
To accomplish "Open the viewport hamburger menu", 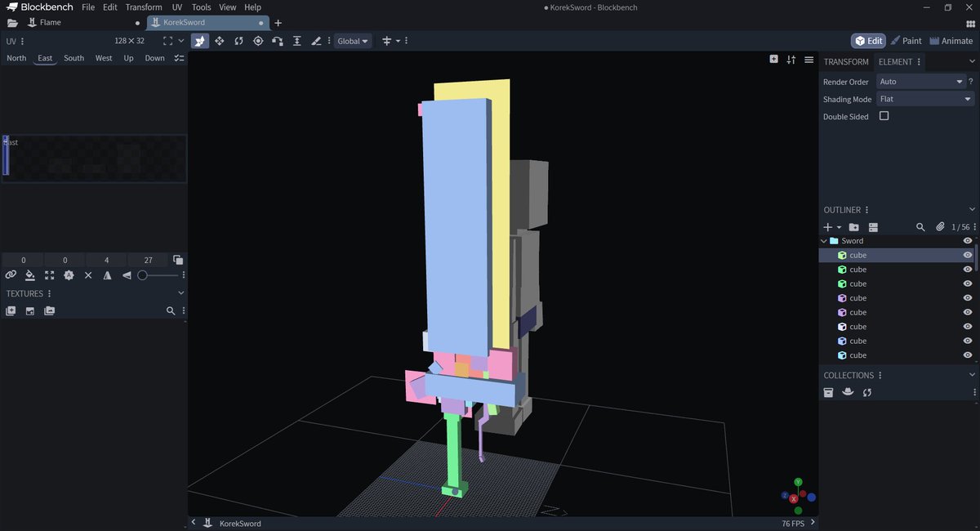I will 808,59.
